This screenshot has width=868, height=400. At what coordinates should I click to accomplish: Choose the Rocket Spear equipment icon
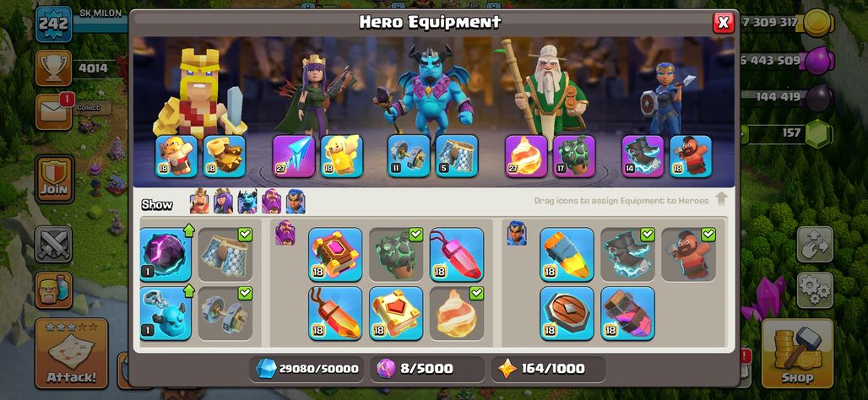(x=567, y=255)
